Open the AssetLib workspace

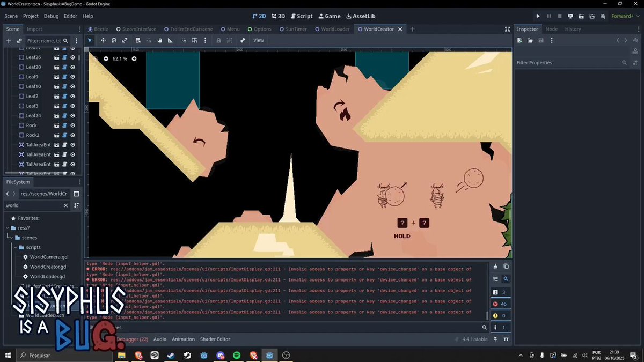click(x=361, y=16)
